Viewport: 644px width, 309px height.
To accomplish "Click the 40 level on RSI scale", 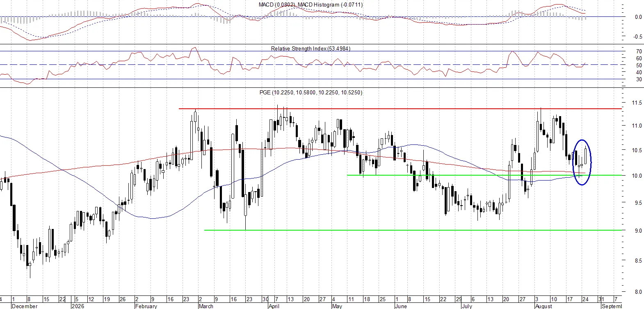I will coord(639,72).
